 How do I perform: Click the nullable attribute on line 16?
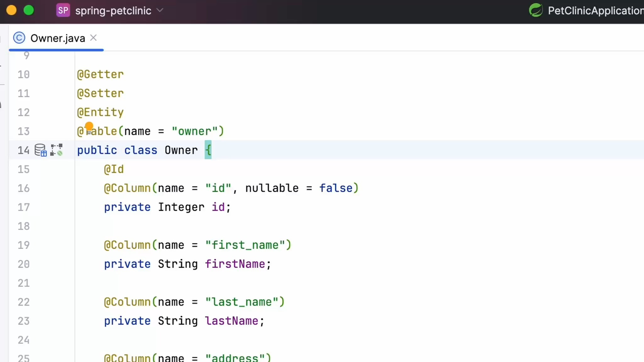coord(272,188)
